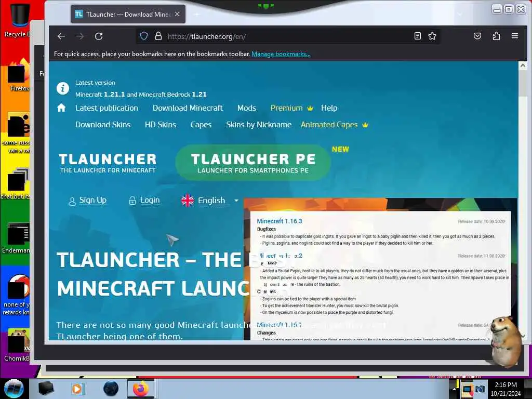This screenshot has height=399, width=532.
Task: Open the Download Minecraft menu item
Action: coord(188,108)
